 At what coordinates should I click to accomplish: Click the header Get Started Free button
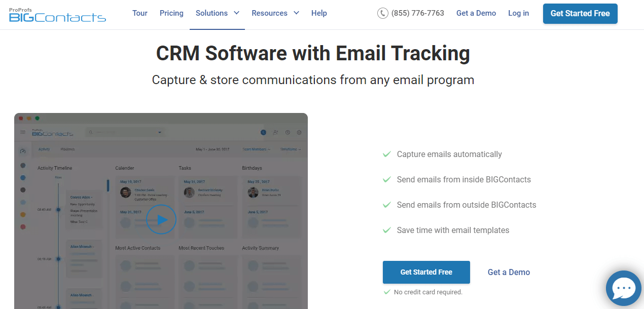click(x=580, y=14)
